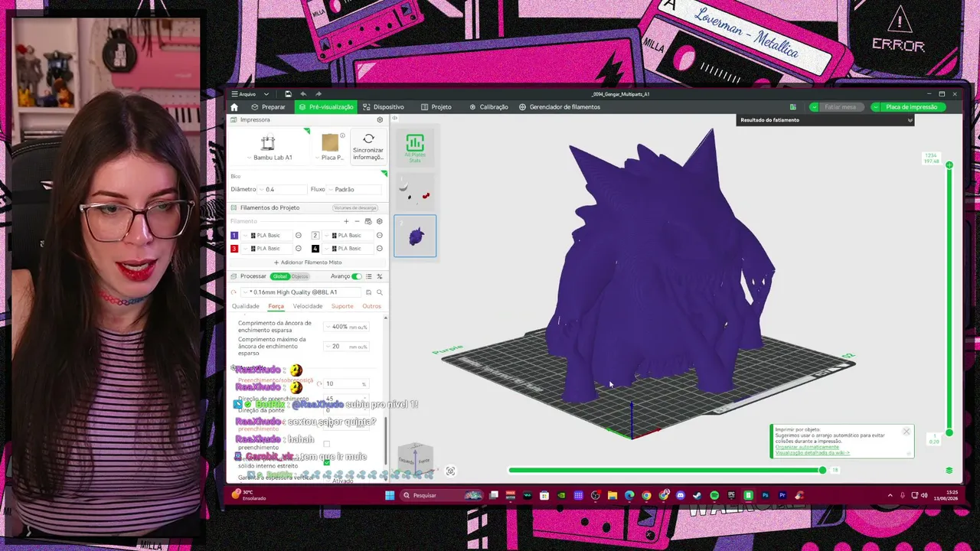Toggle the unchecked preenchimento checkbox
This screenshot has height=551, width=980.
tap(327, 444)
